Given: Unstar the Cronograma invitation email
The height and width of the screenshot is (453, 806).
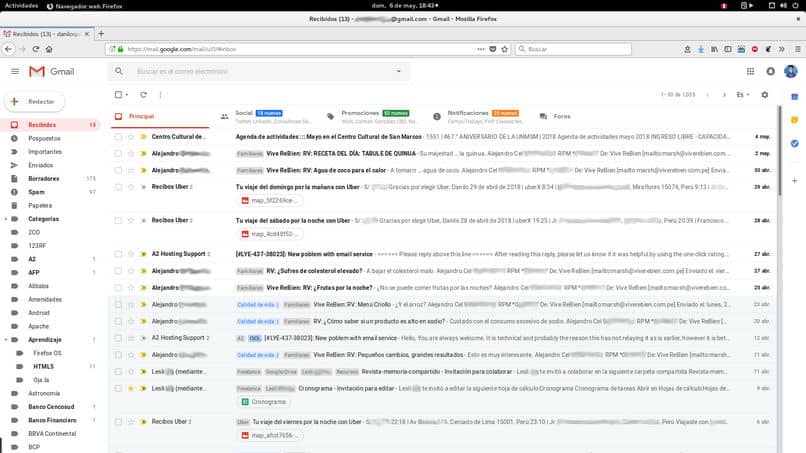Looking at the screenshot, I should [131, 388].
